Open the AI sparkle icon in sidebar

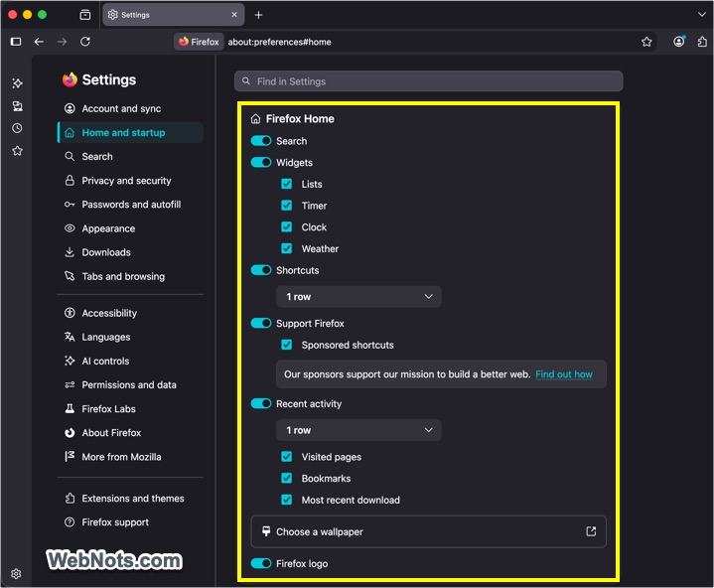point(17,82)
